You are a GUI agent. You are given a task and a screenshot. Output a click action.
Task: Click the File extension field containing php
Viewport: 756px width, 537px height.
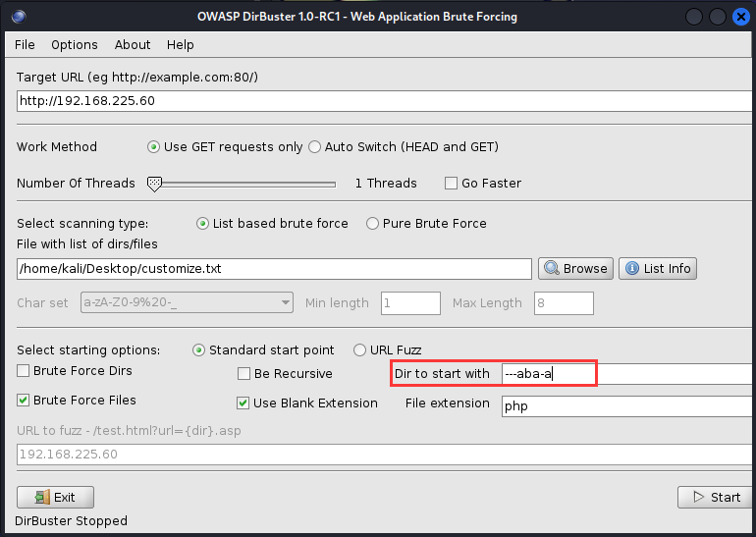pos(626,406)
